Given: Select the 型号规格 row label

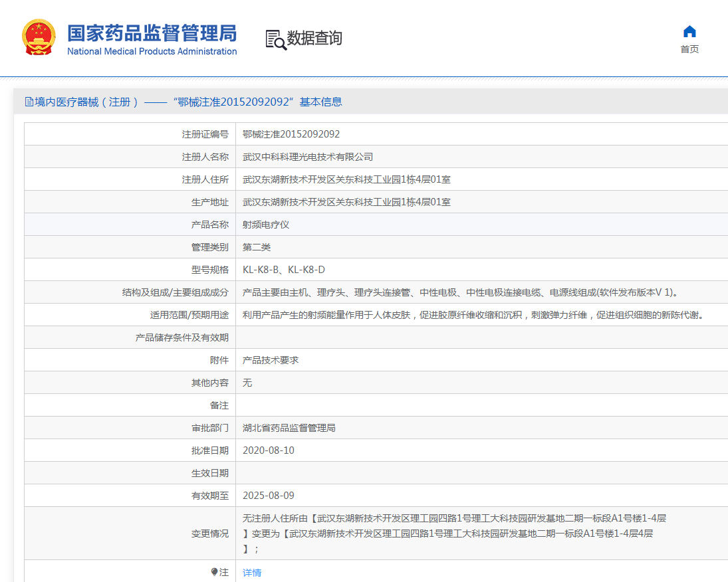Looking at the screenshot, I should (210, 270).
